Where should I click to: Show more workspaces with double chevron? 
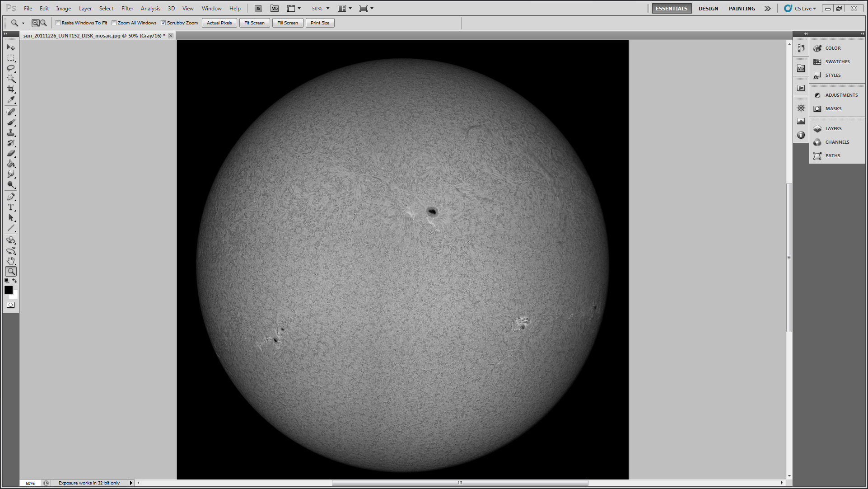click(x=767, y=9)
